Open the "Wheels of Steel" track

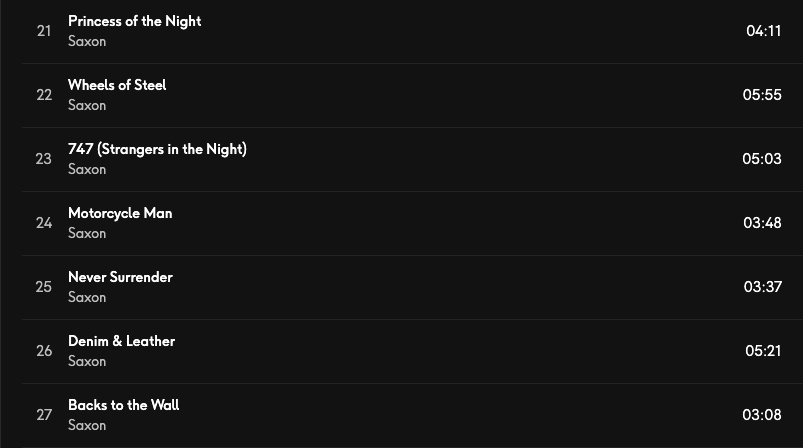point(117,85)
